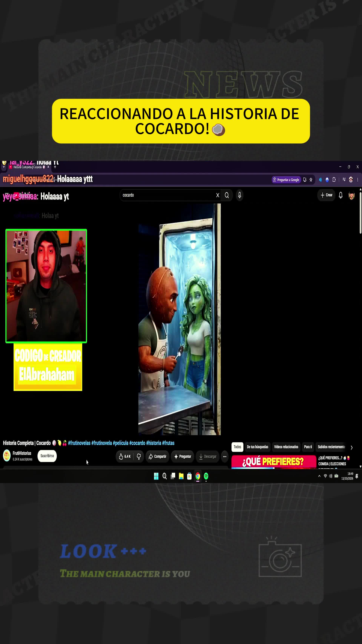The height and width of the screenshot is (644, 362).
Task: Click the Descargar download button
Action: [208, 456]
